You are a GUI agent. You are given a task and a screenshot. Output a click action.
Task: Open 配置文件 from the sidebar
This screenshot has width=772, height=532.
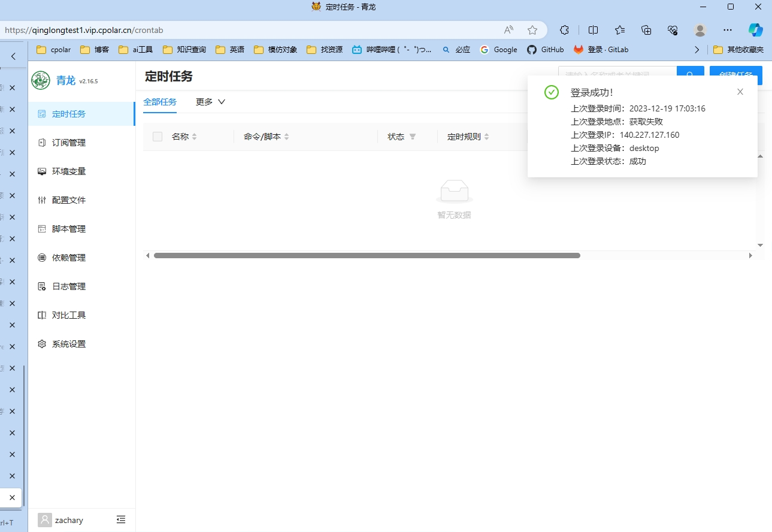[x=81, y=200]
